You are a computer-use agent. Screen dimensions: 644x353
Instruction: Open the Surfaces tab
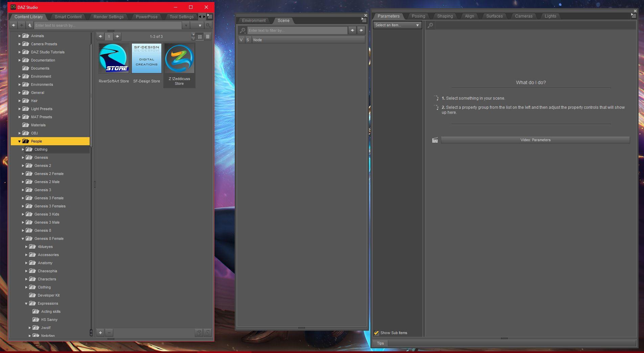[x=495, y=16]
